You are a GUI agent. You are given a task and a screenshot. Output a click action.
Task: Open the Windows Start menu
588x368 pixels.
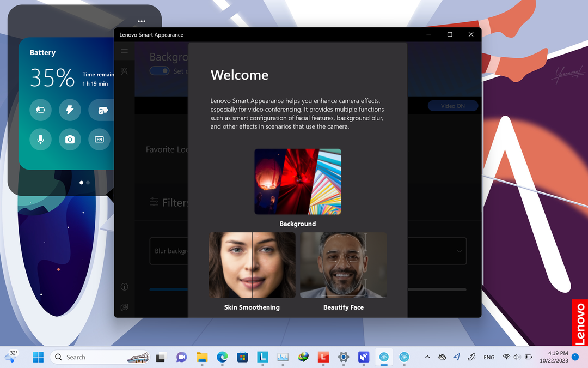pyautogui.click(x=38, y=358)
